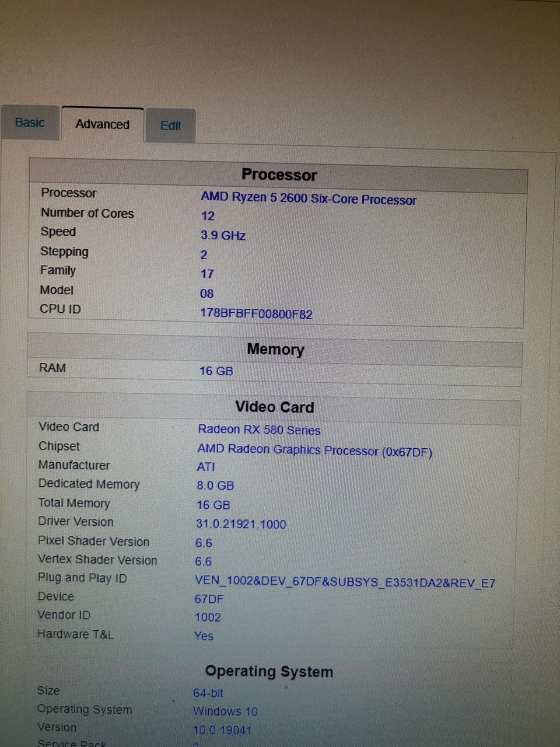Select the Size value '64-bit'
Screen dimensions: 560x747
[208, 693]
